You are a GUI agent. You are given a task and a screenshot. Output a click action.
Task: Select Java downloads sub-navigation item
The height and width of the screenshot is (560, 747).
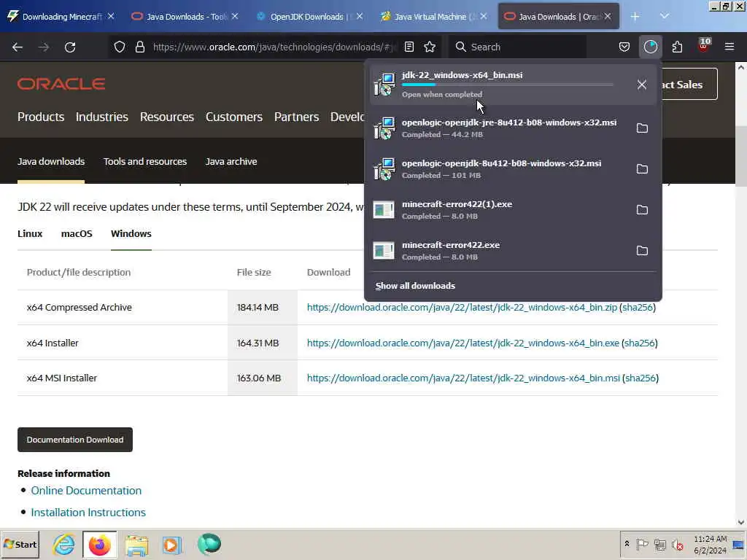pos(51,161)
